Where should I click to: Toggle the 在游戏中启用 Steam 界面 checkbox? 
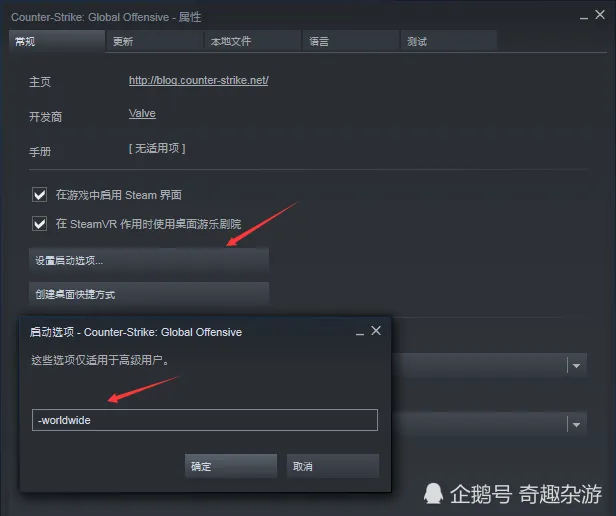tap(40, 195)
